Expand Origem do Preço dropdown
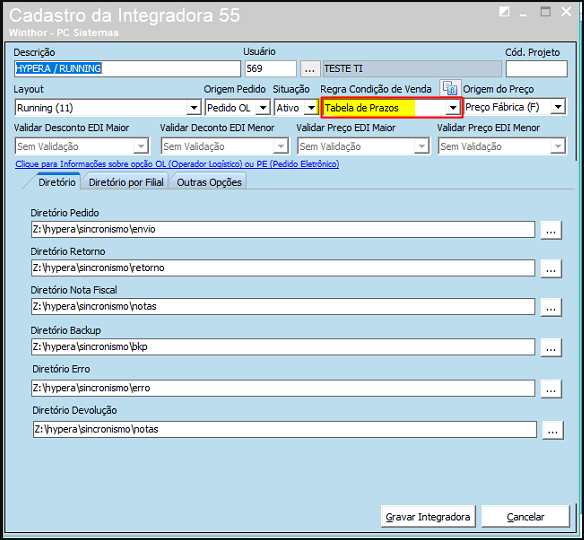Screen dimensions: 584x540 tap(558, 107)
